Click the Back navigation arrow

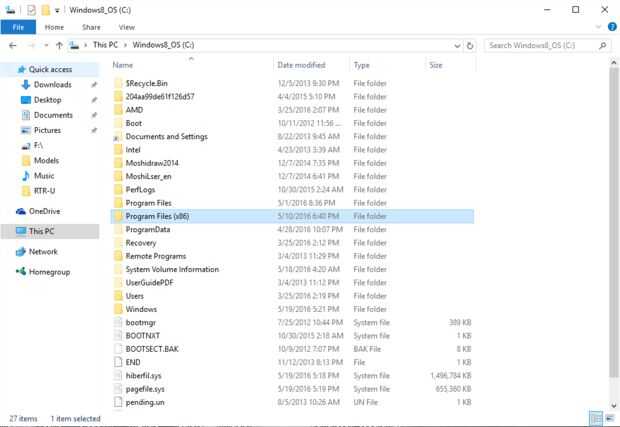[x=13, y=45]
